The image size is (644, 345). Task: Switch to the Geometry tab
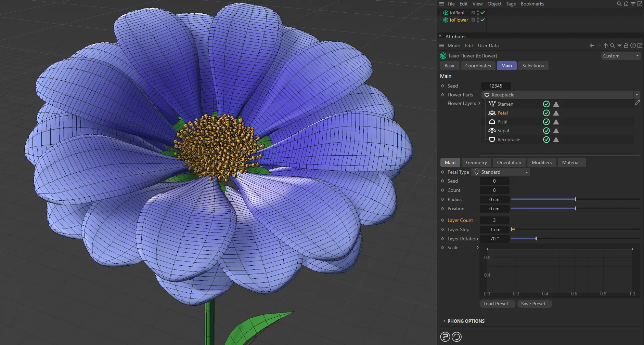click(x=476, y=162)
